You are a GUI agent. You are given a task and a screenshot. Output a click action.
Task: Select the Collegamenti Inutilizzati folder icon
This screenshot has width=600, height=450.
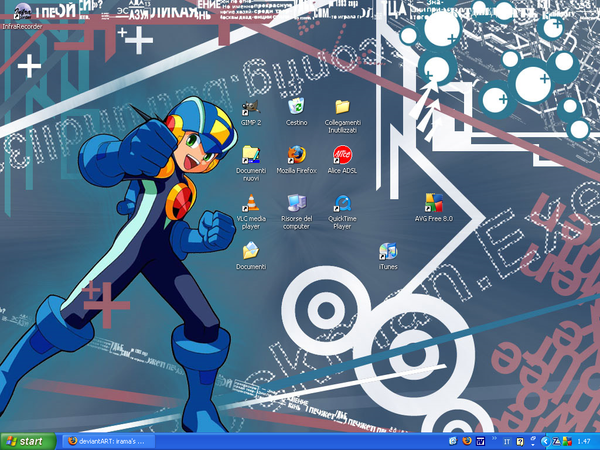point(342,116)
